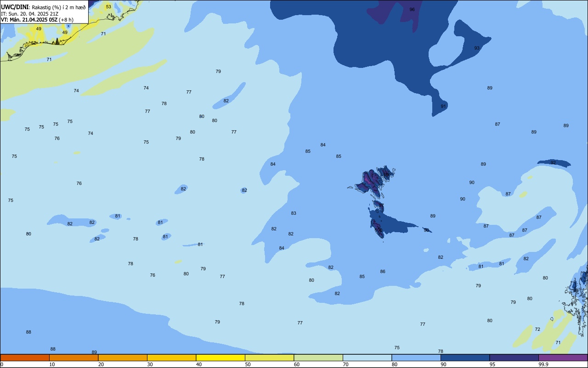588x368 pixels.
Task: Click the legend tick label '20'
Action: coord(101,364)
